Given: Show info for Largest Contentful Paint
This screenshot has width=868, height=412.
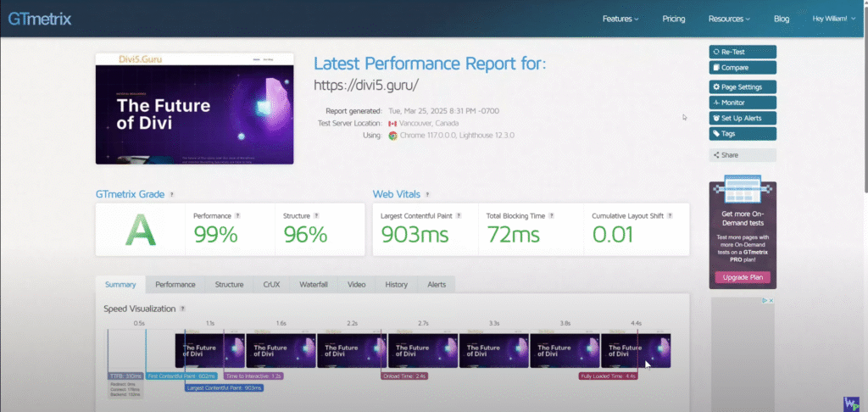Looking at the screenshot, I should (x=459, y=216).
